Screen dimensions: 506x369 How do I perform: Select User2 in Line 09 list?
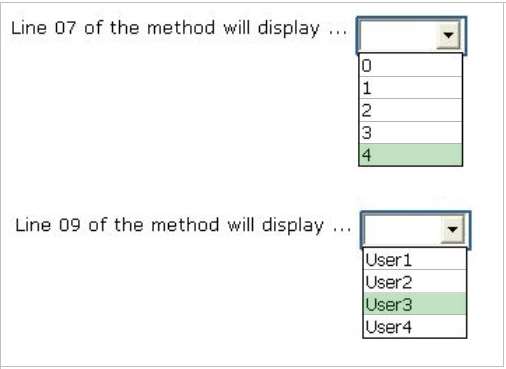click(415, 282)
